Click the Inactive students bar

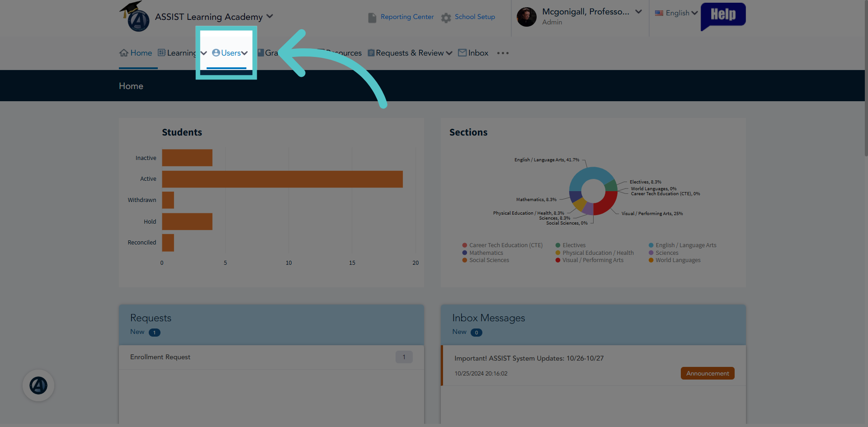[187, 158]
